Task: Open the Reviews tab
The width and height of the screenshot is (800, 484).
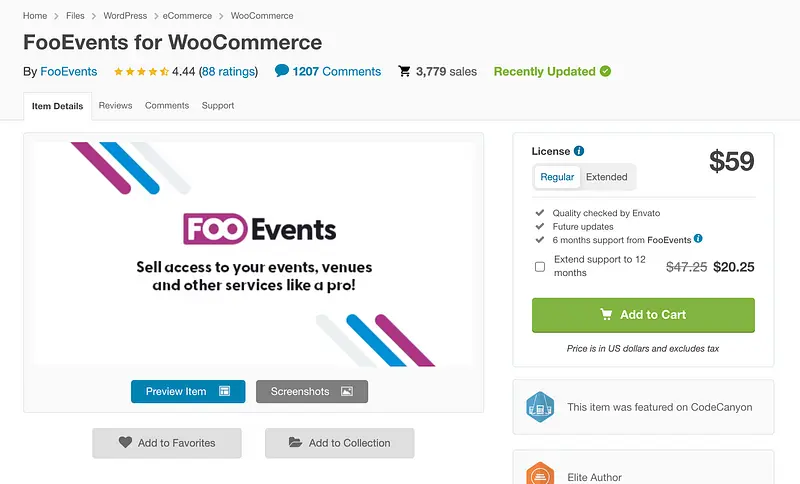Action: click(115, 106)
